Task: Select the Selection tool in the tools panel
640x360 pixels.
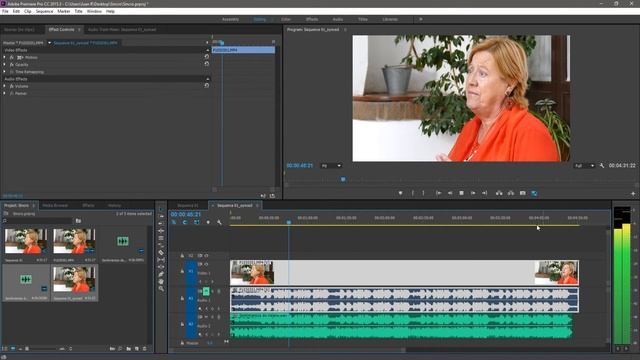Action: point(161,209)
